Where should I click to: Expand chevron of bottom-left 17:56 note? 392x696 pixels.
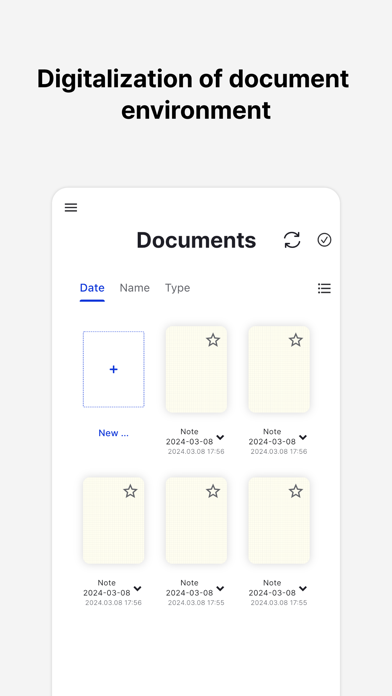tap(138, 589)
